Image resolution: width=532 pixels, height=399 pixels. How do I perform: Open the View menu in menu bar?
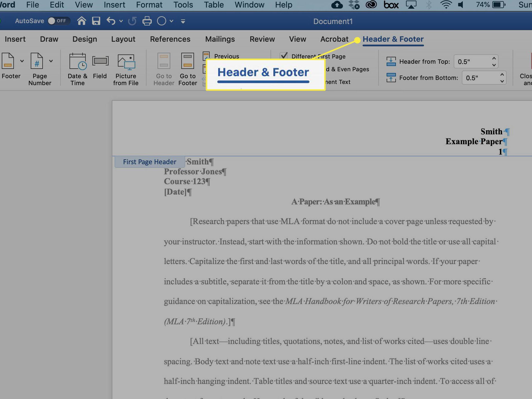[x=84, y=5]
